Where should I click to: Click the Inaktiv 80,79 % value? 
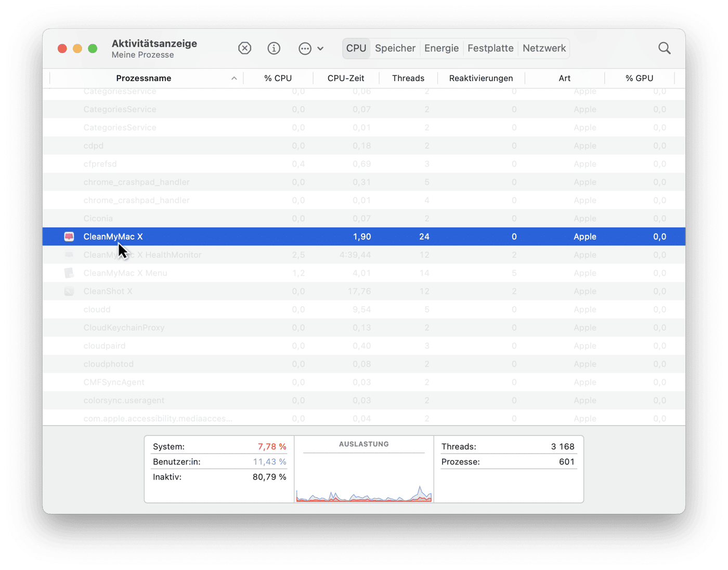(x=269, y=477)
